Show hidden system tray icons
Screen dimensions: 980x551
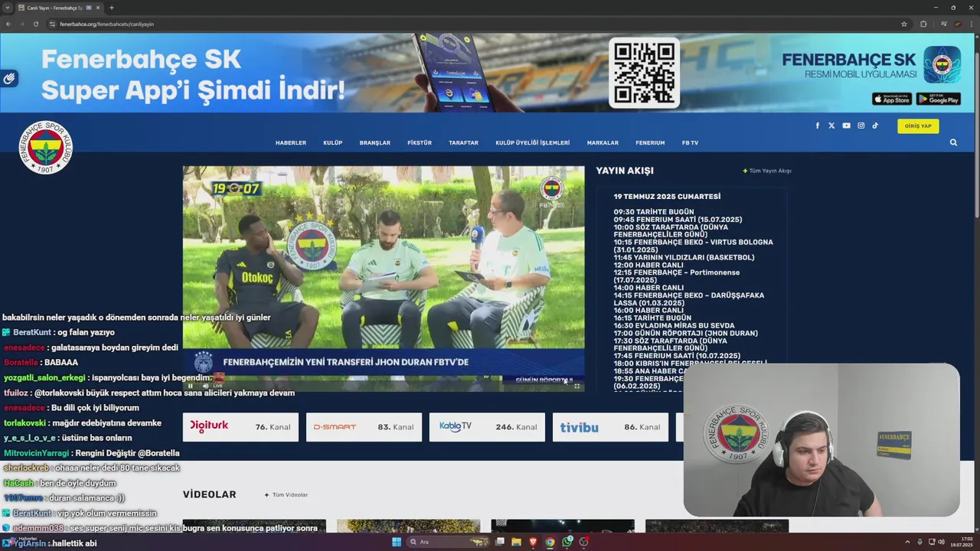point(909,542)
